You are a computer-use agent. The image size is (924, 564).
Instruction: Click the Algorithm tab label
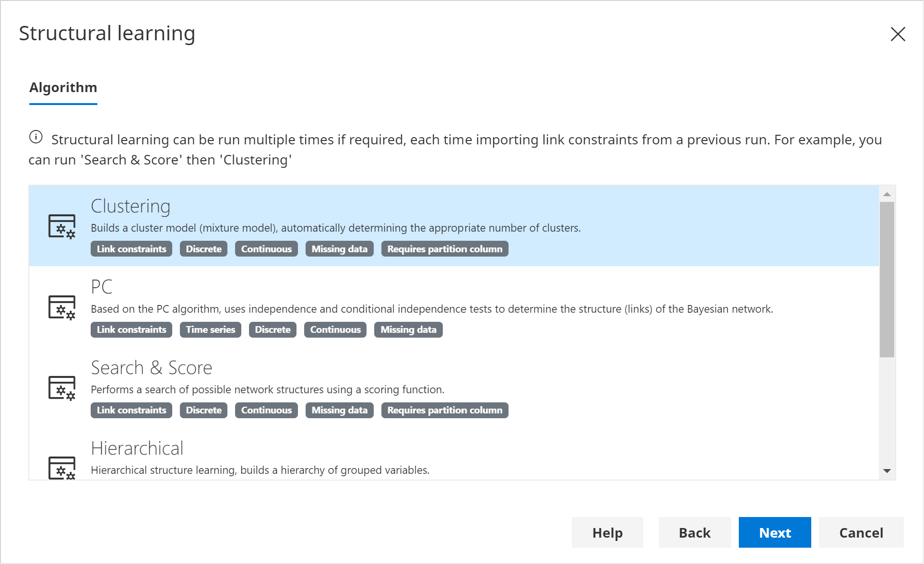63,86
